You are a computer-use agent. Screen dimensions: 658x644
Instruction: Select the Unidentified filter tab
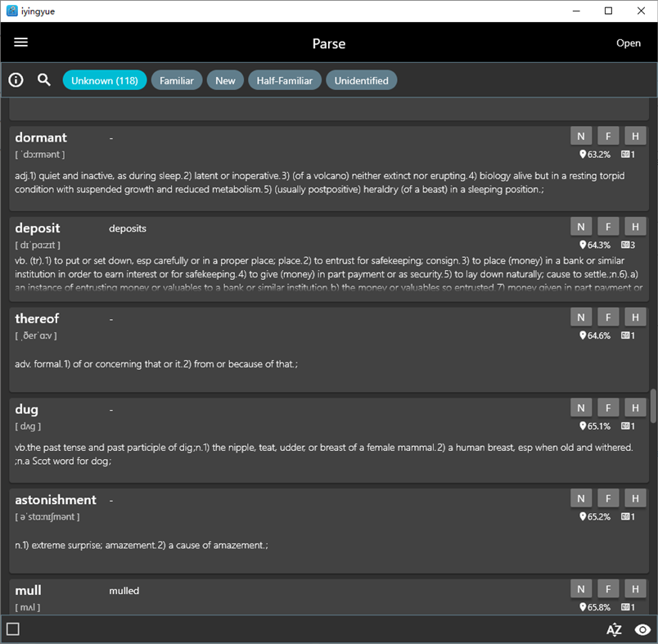click(362, 79)
